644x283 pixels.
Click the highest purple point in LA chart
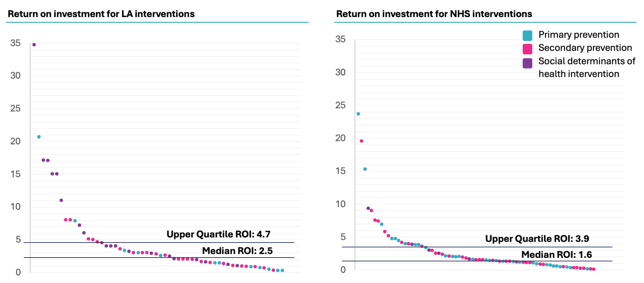click(x=34, y=45)
